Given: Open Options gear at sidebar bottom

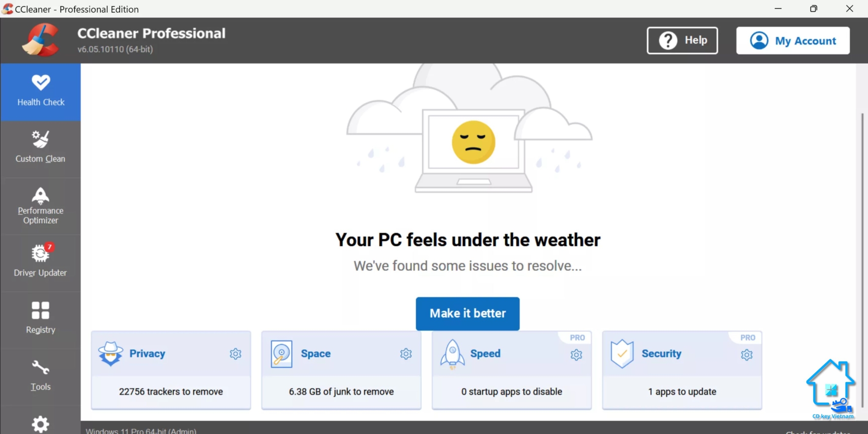Looking at the screenshot, I should pyautogui.click(x=41, y=424).
